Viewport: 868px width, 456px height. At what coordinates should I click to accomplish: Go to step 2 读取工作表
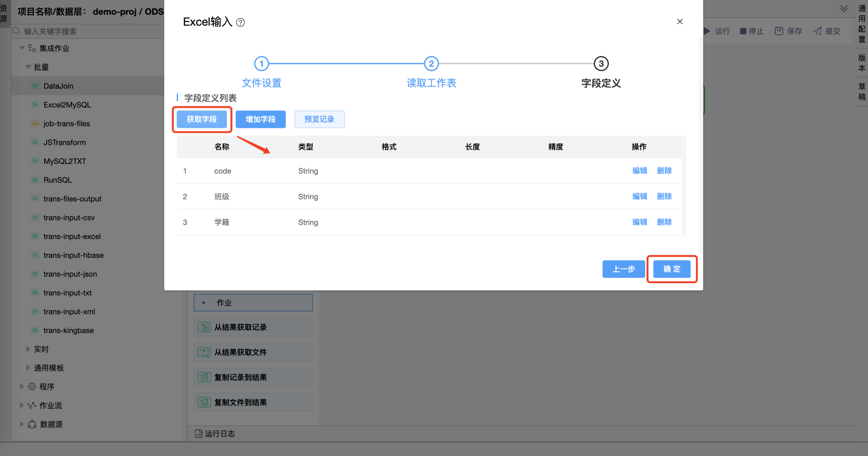[x=431, y=64]
